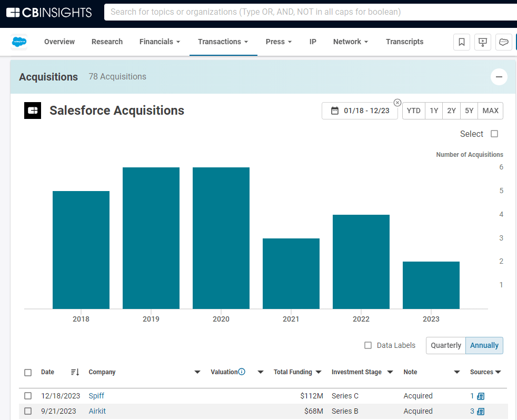Screen dimensions: 517x420
Task: Open the Transcripts tab
Action: (404, 42)
